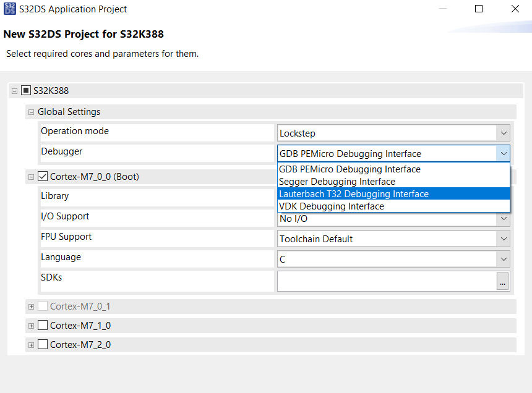
Task: Toggle the S32K388 checkbox
Action: click(25, 90)
